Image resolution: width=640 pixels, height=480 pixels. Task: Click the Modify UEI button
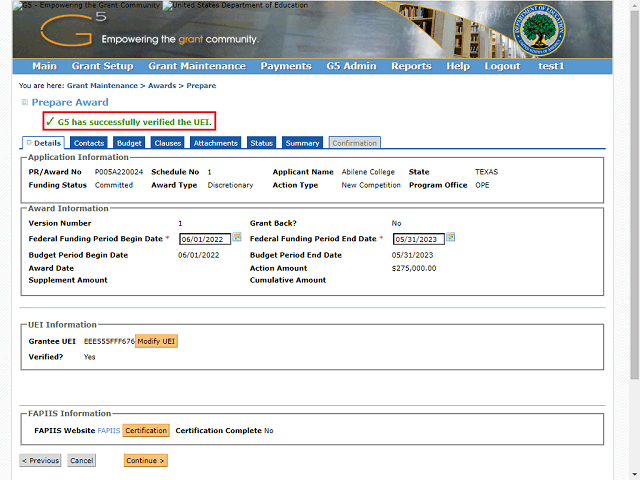coord(156,342)
